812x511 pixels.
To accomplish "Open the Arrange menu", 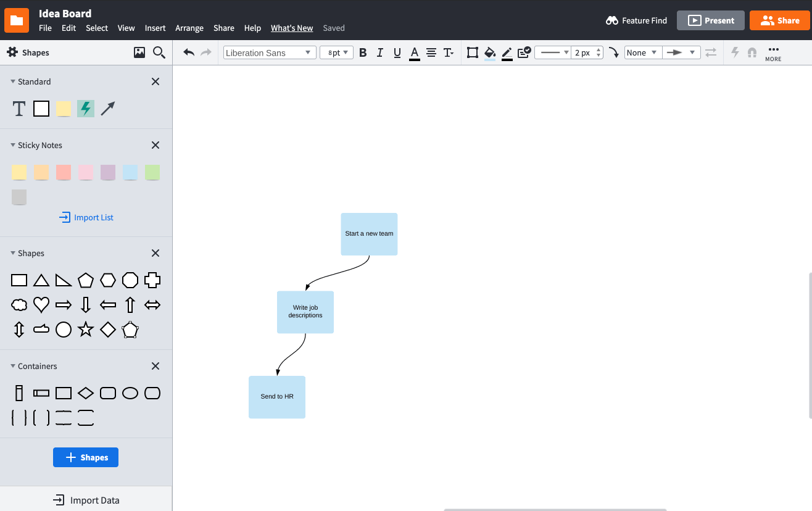I will [189, 28].
